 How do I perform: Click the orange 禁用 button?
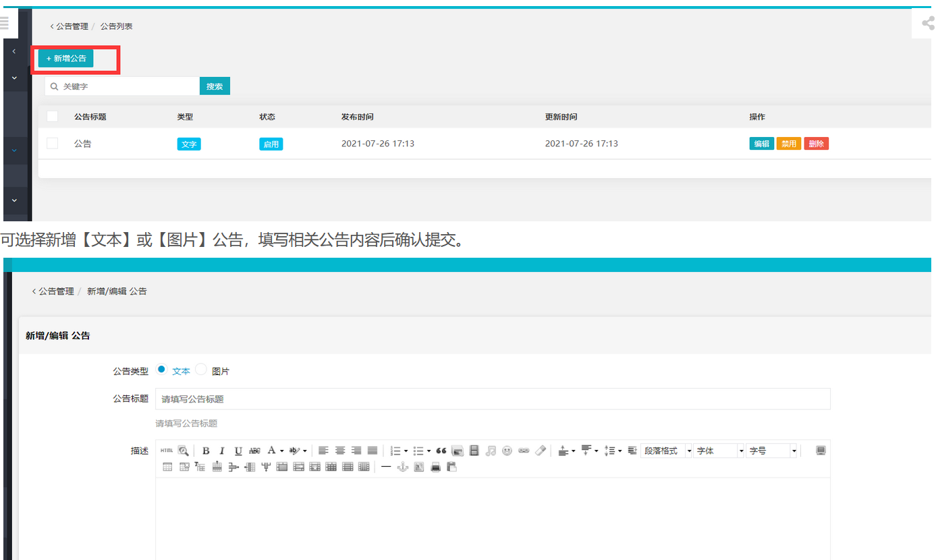[789, 144]
